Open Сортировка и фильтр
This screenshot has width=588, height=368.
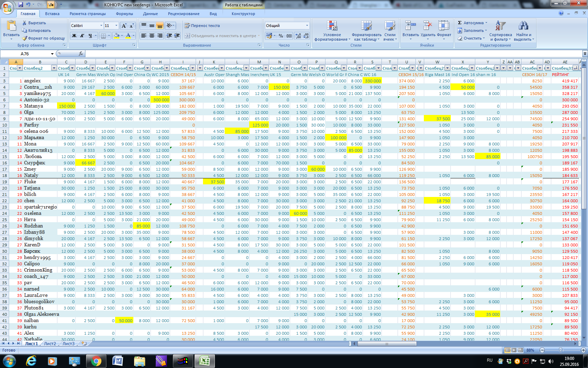click(500, 30)
